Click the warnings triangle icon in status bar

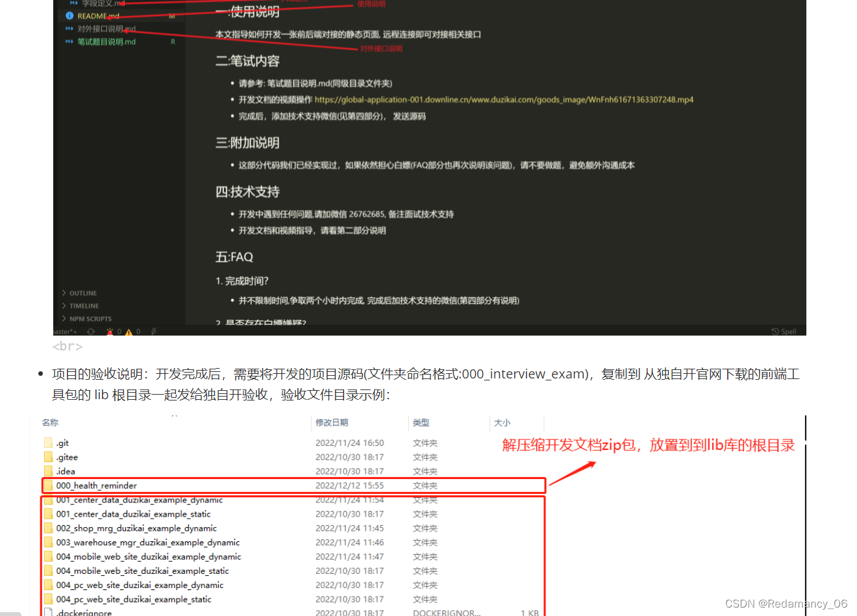(x=129, y=332)
